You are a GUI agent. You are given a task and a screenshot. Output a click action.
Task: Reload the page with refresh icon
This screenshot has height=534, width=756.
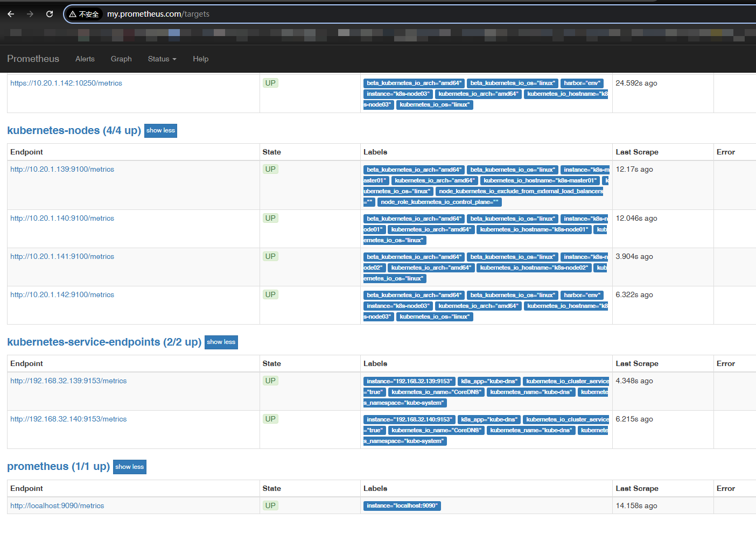click(50, 14)
